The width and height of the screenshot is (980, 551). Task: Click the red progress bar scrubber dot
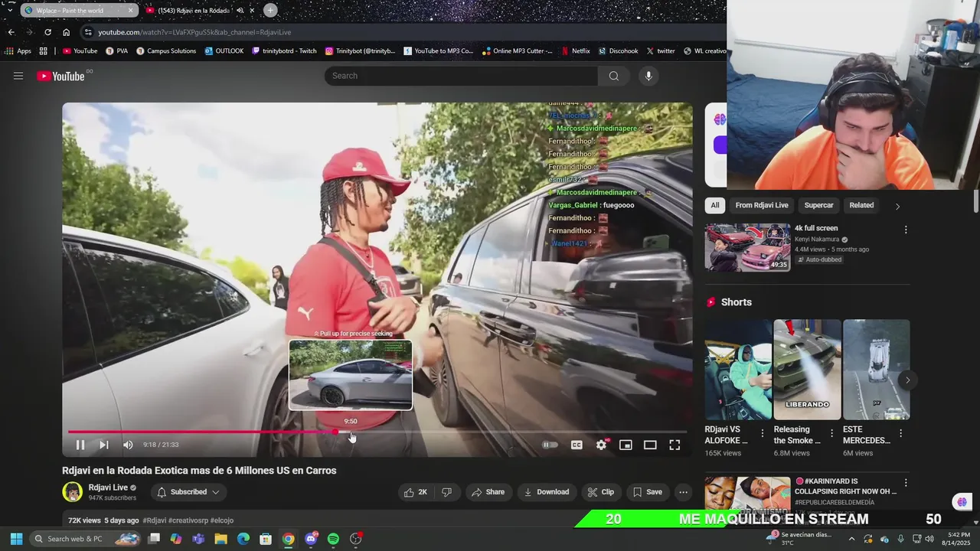(x=335, y=432)
